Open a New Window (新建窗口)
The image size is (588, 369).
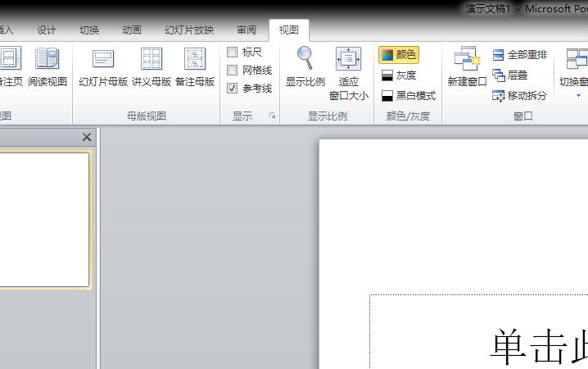pyautogui.click(x=467, y=66)
